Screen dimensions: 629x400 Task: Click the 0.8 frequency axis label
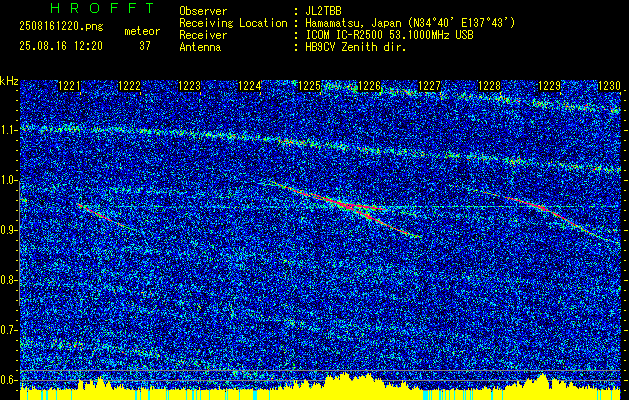(9, 280)
